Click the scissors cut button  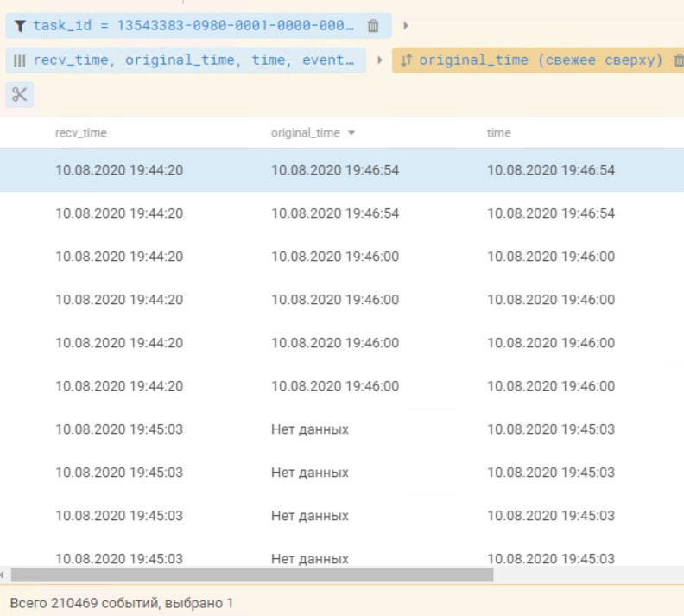(20, 95)
